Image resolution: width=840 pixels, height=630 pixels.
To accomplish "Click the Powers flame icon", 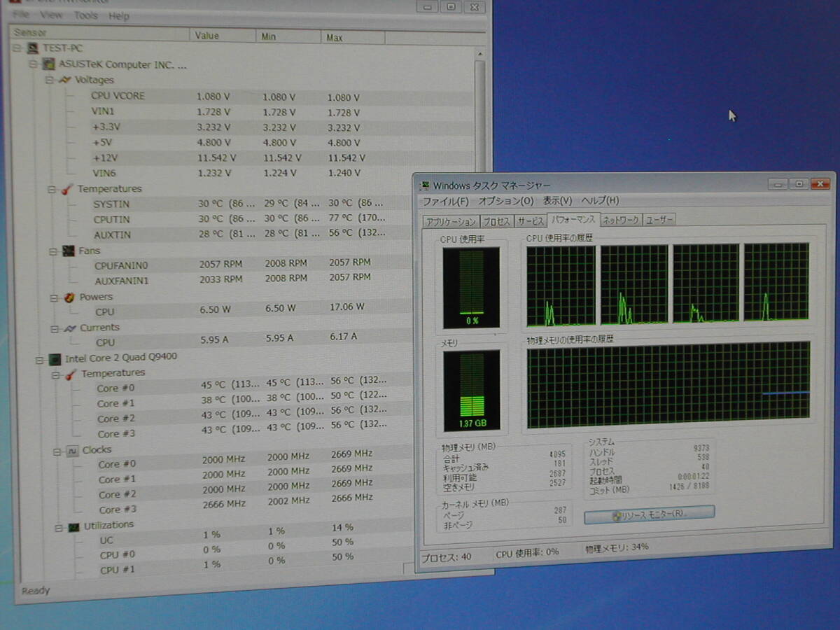I will point(69,297).
